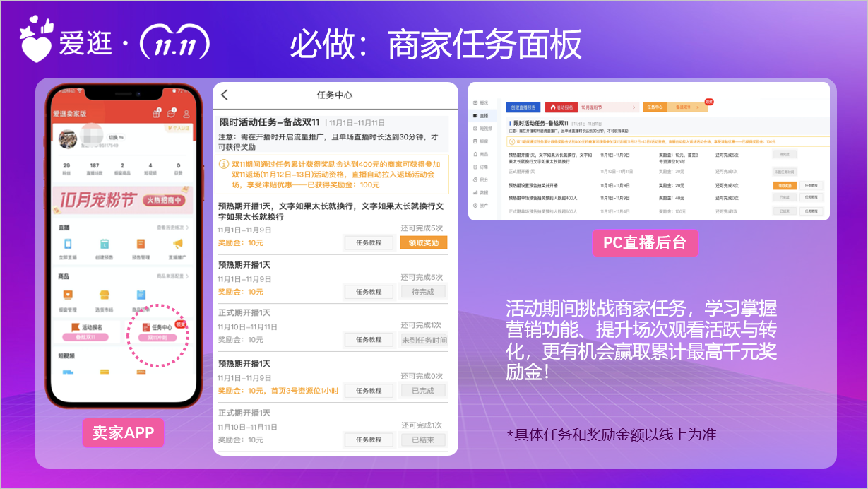Click the 领奖 badge on PC 任务中心
Screen dimensions: 868x489
click(x=709, y=102)
